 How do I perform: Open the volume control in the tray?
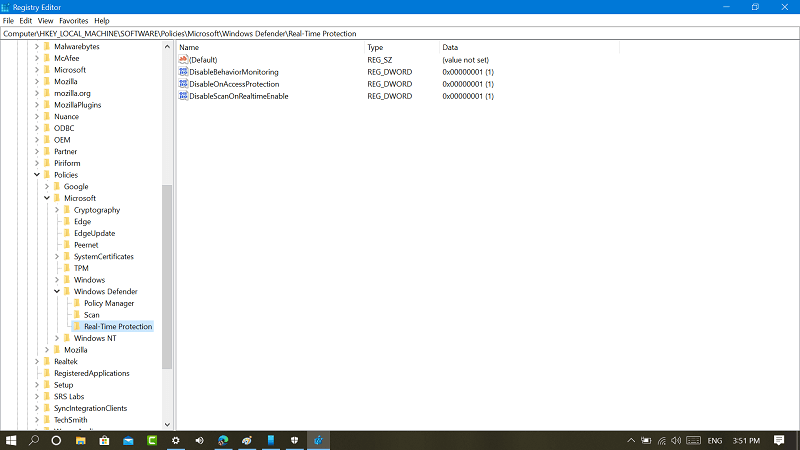(677, 440)
